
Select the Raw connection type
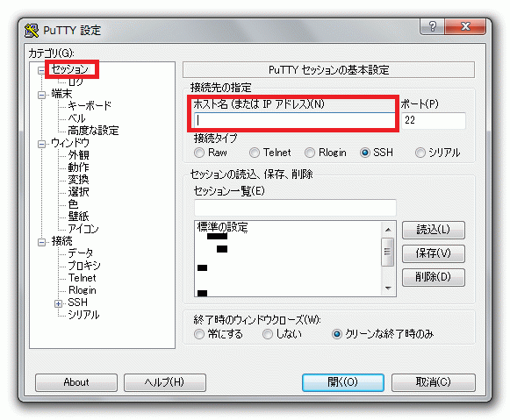(x=199, y=153)
